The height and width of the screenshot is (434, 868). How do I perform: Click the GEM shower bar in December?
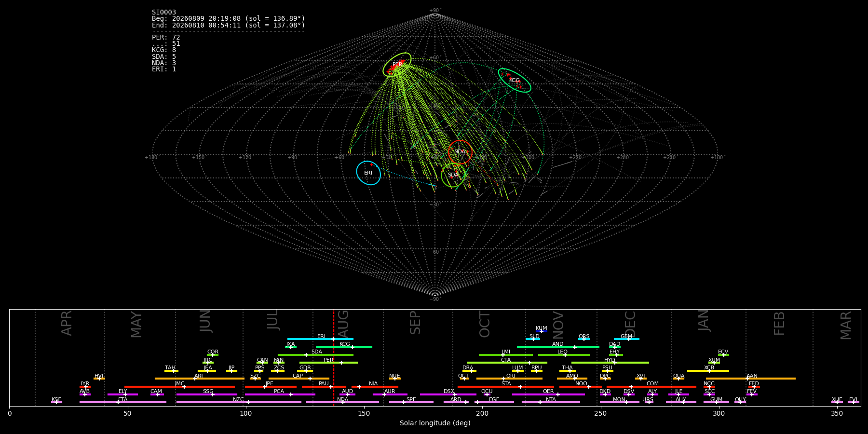626,339
